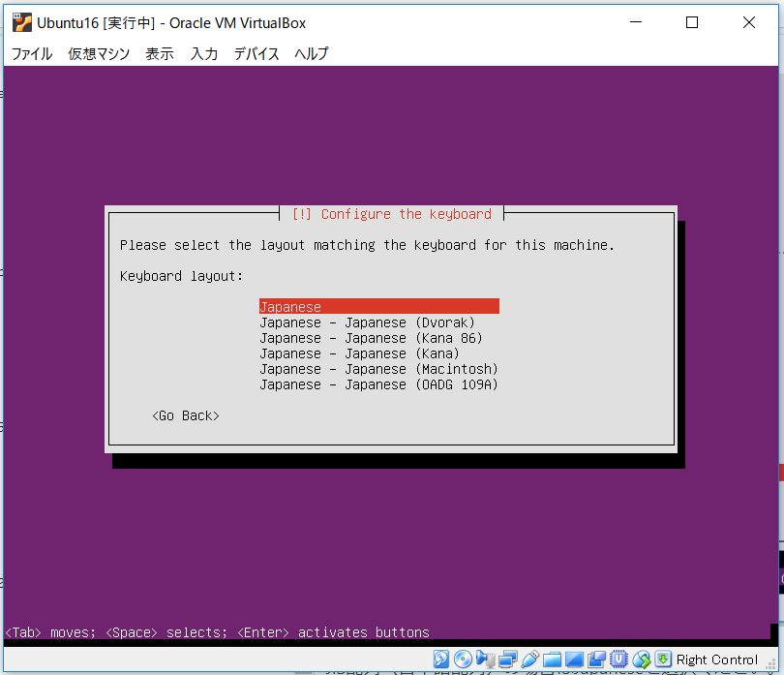Click the Right Control host key label
The width and height of the screenshot is (784, 675).
click(716, 660)
